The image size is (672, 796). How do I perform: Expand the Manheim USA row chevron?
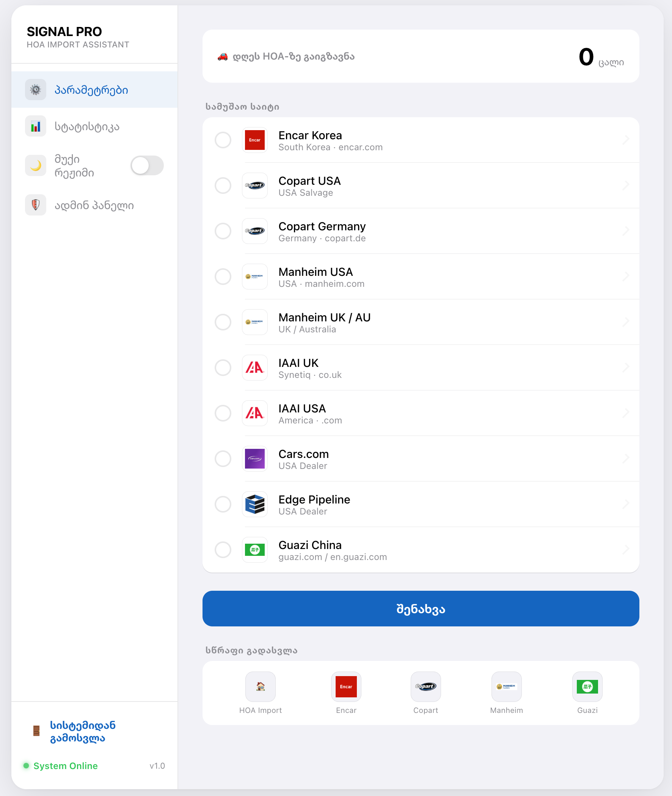[626, 276]
